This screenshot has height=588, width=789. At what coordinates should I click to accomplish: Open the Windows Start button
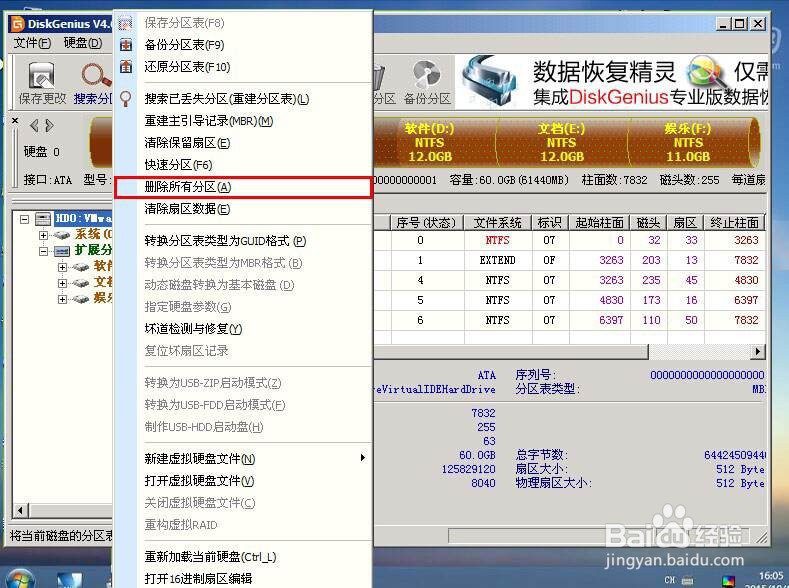19,577
